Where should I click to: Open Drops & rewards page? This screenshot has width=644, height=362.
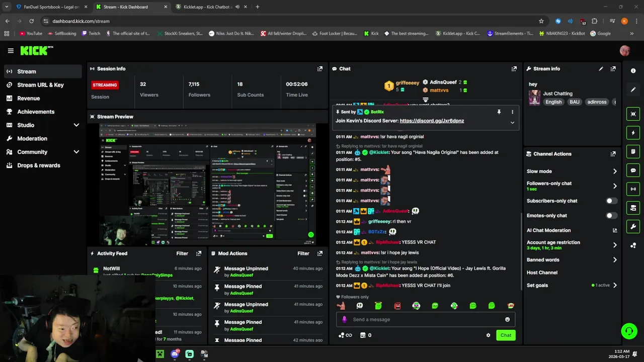43,165
